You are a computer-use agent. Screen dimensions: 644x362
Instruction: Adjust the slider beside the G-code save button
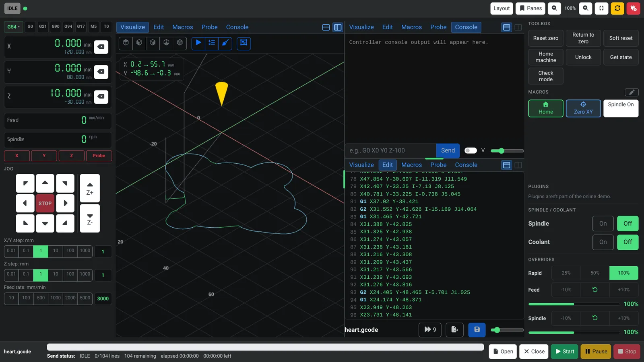click(507, 330)
